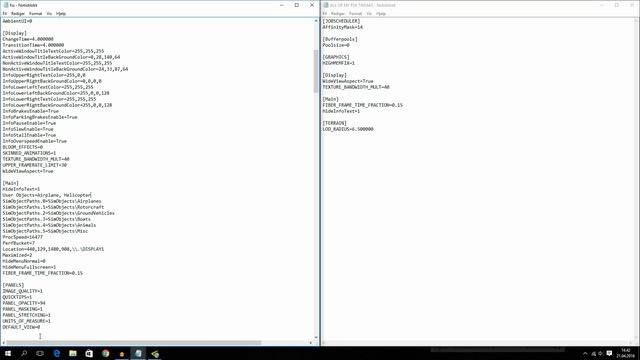Viewport: 640px width, 360px height.
Task: Click the [TERRAIN] header in right Notepad
Action: click(335, 123)
